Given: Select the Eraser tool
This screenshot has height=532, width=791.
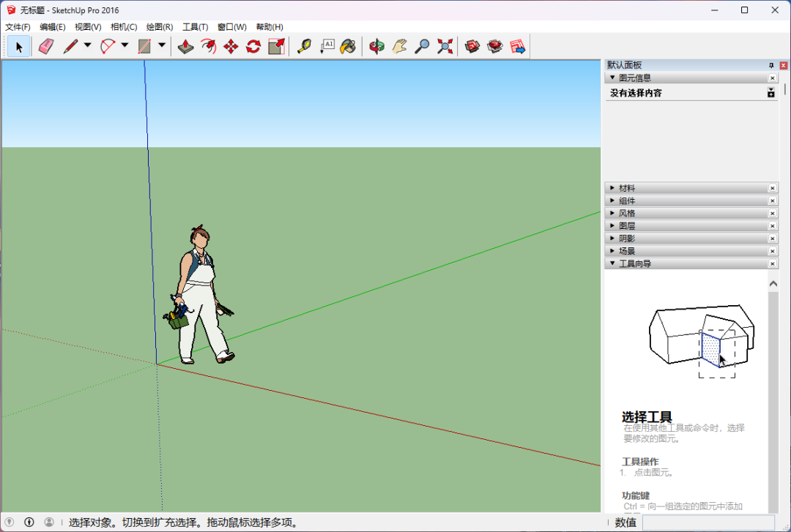Looking at the screenshot, I should coord(46,47).
